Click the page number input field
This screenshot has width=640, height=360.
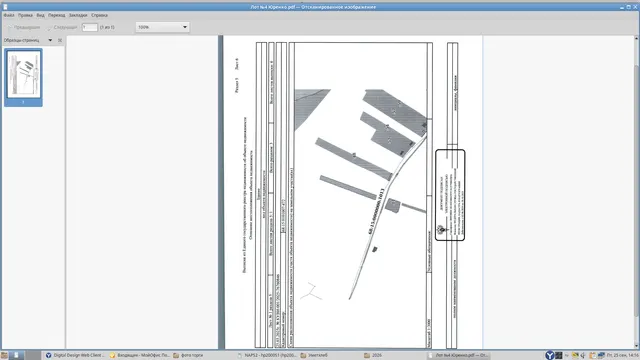(89, 27)
